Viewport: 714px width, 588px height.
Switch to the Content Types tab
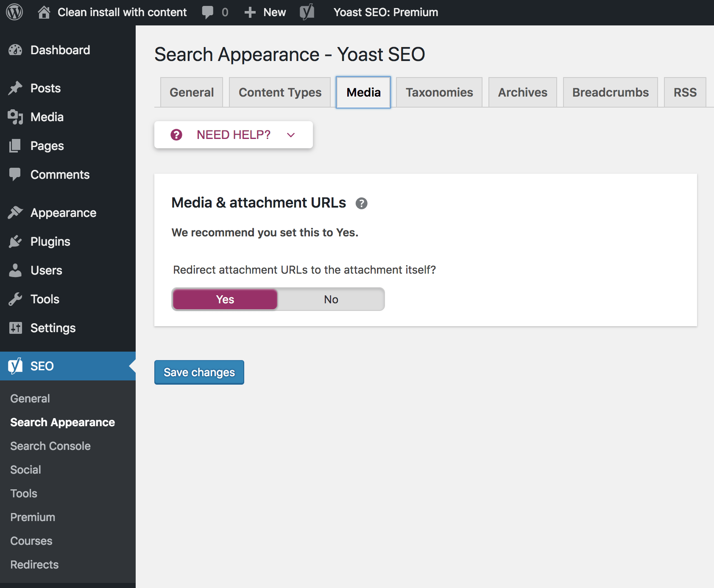pos(280,92)
